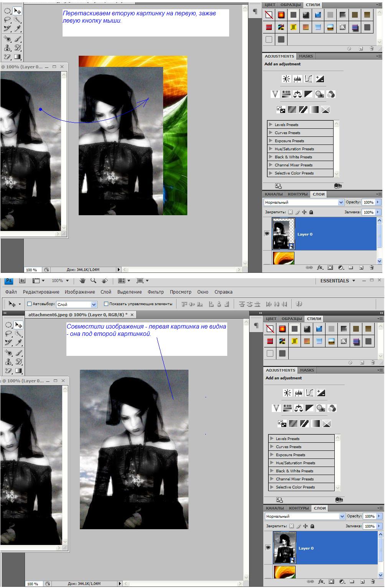Switch to the ЦВЕТ tab in the upper panel

[x=270, y=5]
